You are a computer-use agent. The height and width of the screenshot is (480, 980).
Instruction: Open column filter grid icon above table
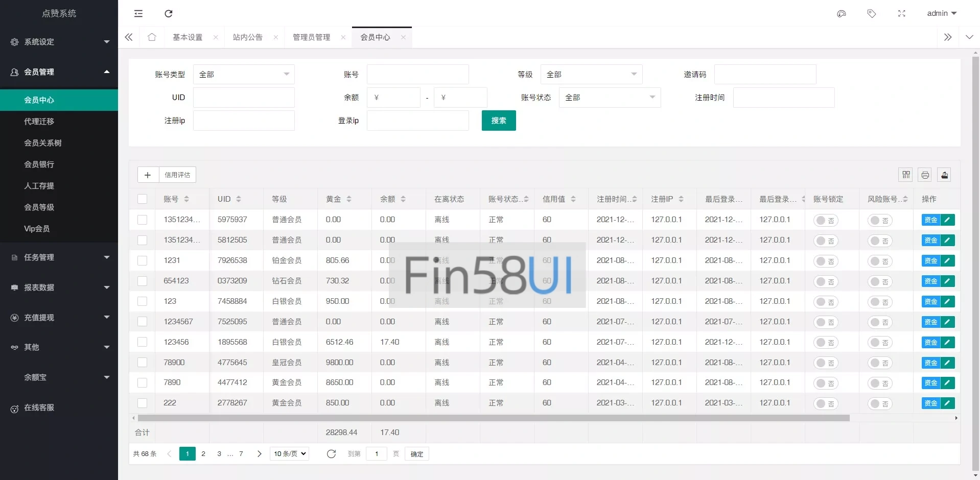pos(906,175)
